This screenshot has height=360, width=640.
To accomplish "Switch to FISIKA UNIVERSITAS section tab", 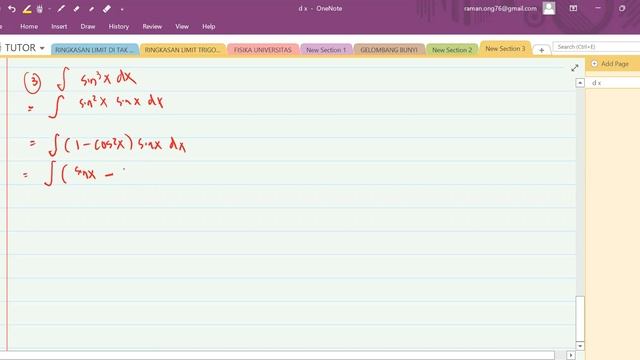I will tap(263, 50).
